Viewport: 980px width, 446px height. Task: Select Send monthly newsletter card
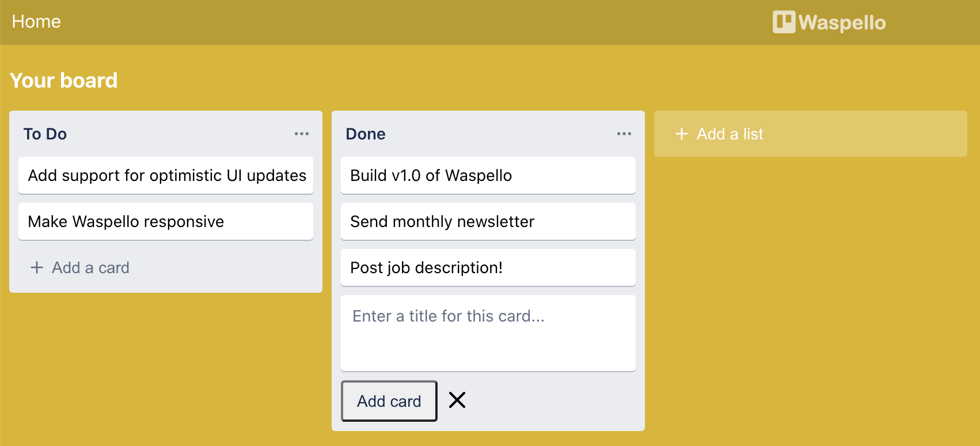pos(488,221)
